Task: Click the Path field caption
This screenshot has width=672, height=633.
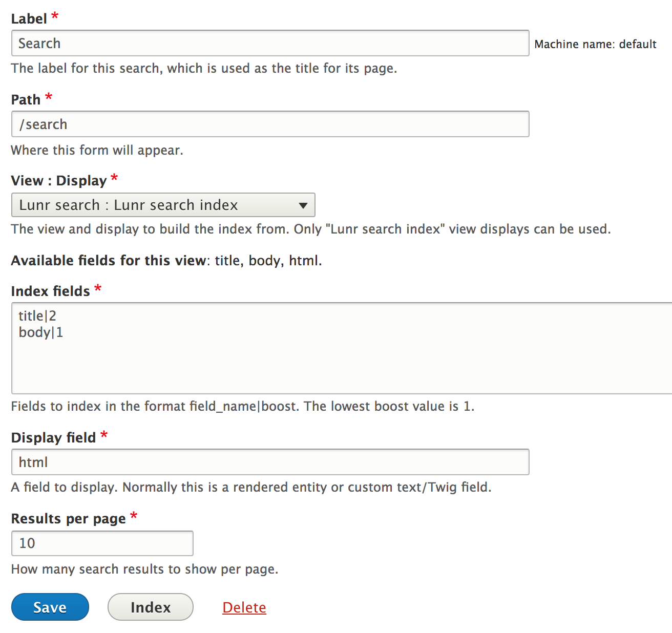Action: 26,99
